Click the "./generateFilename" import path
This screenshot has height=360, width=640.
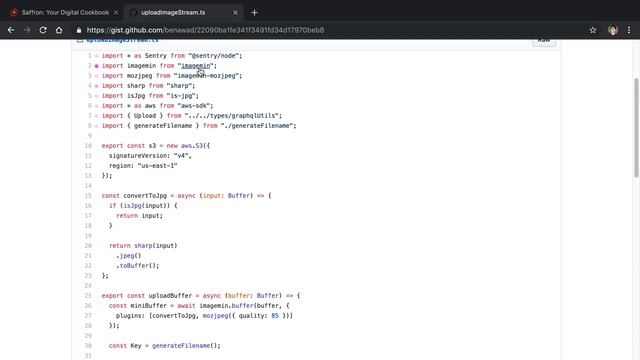coord(257,126)
